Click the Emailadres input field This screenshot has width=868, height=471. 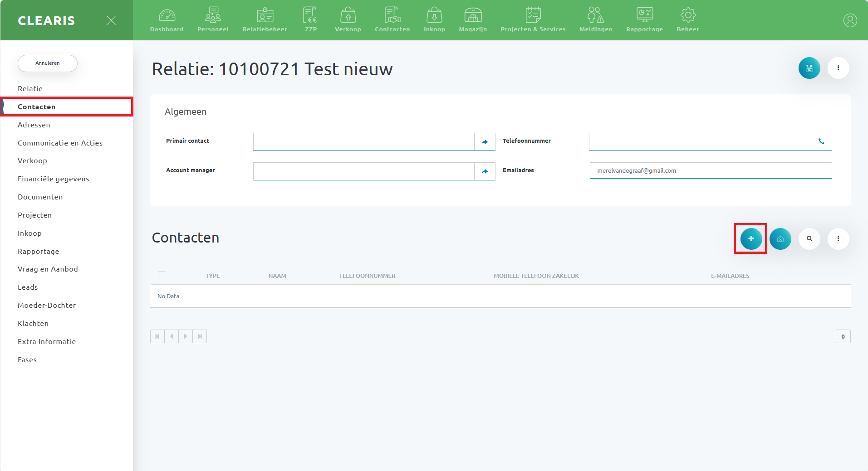[710, 171]
